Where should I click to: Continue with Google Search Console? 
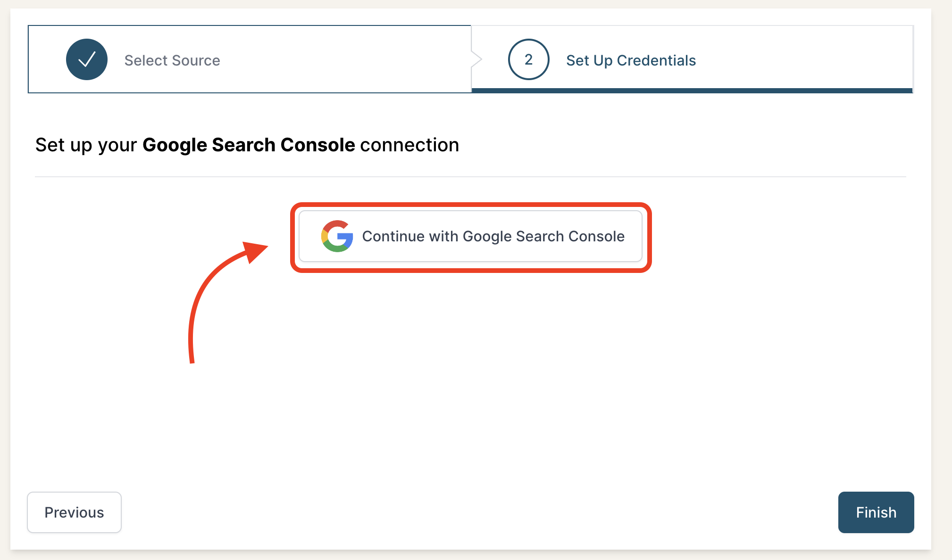470,236
